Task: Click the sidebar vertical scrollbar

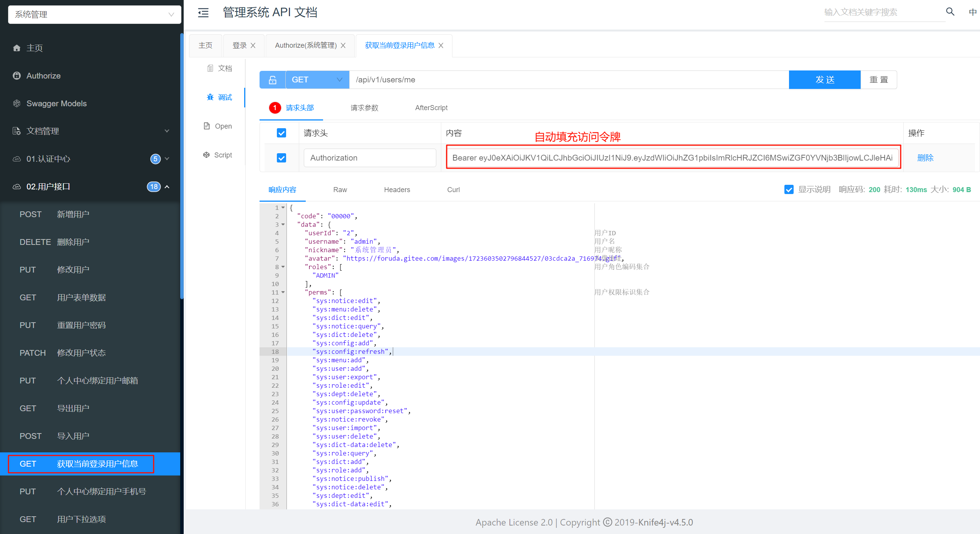Action: tap(182, 166)
